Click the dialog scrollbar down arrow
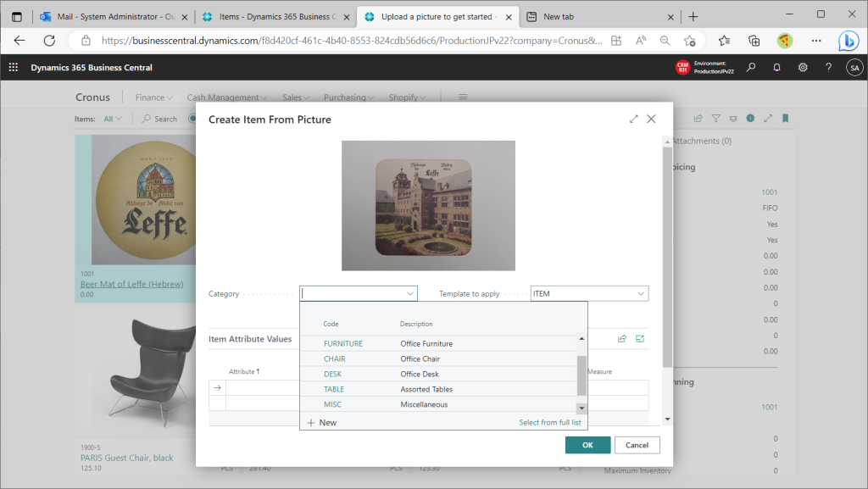This screenshot has width=868, height=489. pos(667,420)
